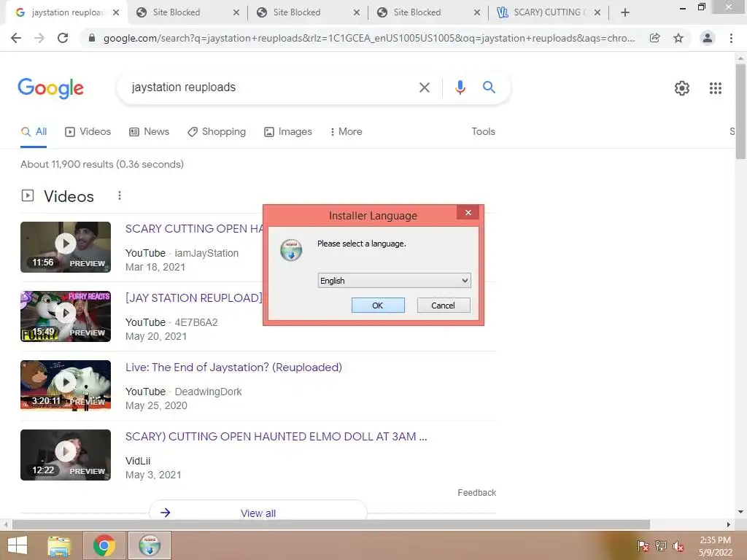Play the 3:20:11 video thumbnail
747x560 pixels.
point(66,385)
